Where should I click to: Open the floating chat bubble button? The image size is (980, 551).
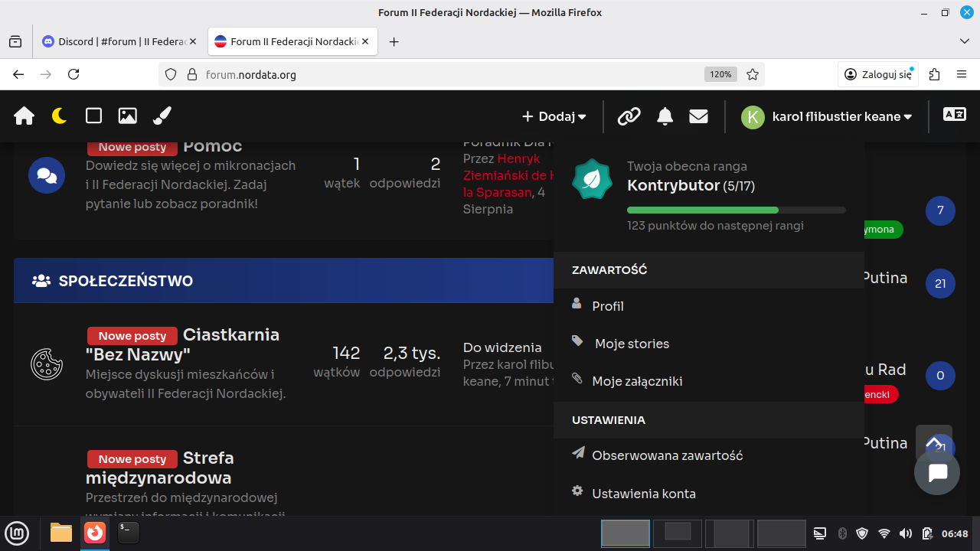[x=937, y=472]
